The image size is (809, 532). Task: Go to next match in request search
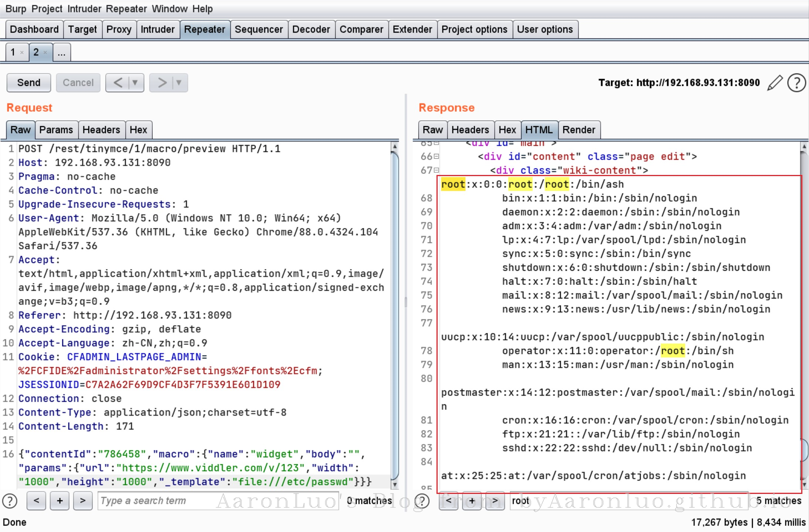click(x=83, y=501)
